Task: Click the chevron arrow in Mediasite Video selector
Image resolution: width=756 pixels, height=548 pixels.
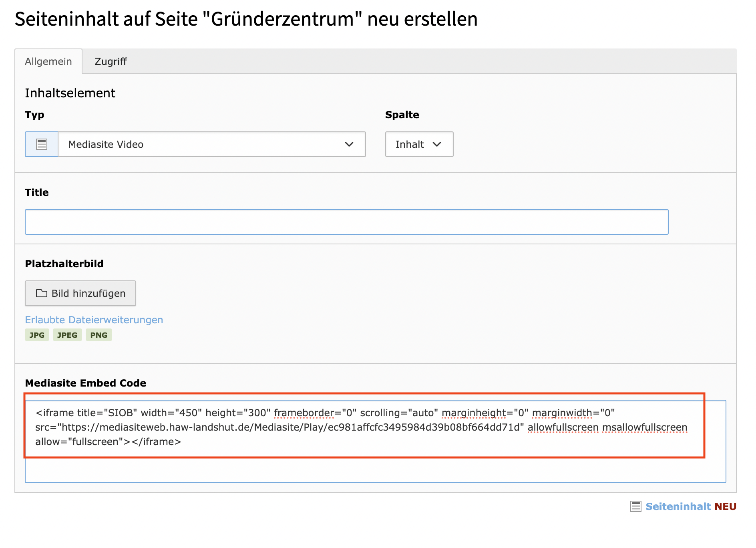Action: (349, 144)
